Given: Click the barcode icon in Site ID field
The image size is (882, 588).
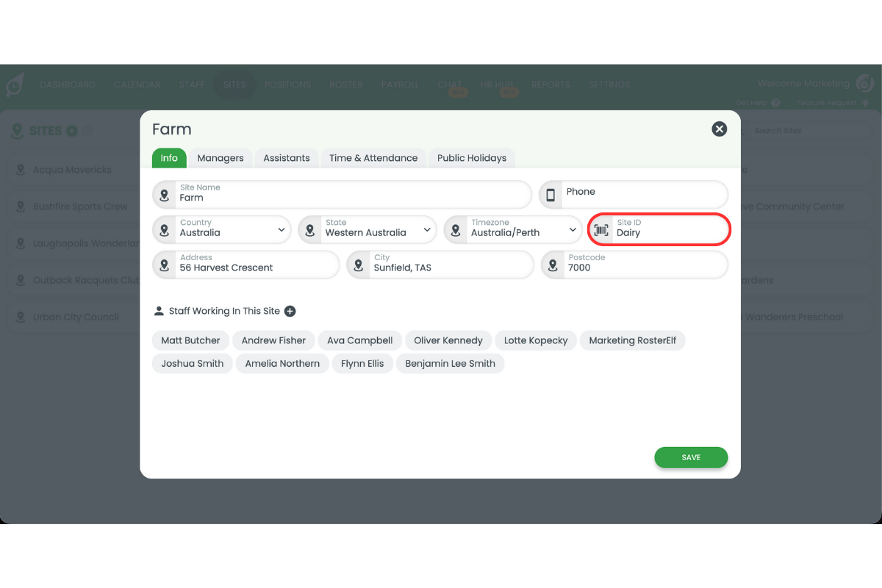Looking at the screenshot, I should pyautogui.click(x=600, y=229).
